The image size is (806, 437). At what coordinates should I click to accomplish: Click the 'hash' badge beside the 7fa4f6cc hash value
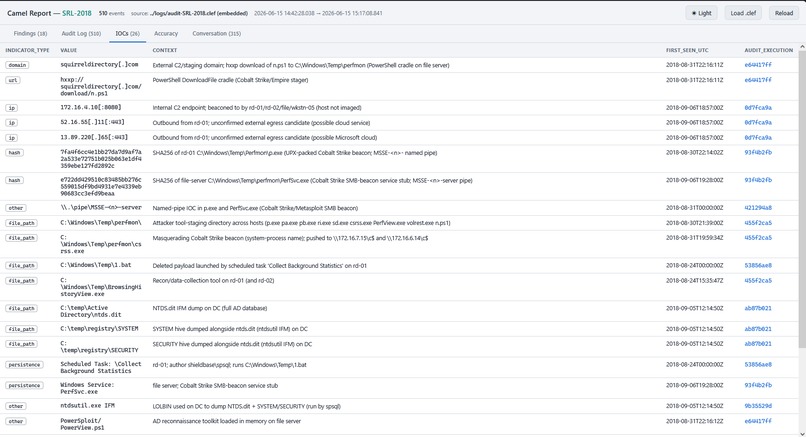[x=14, y=153]
